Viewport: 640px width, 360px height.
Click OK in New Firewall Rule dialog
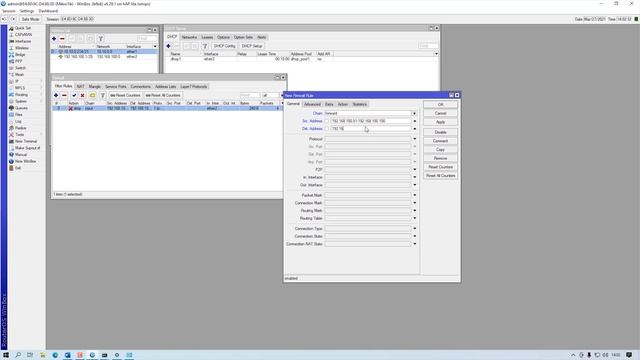click(440, 105)
